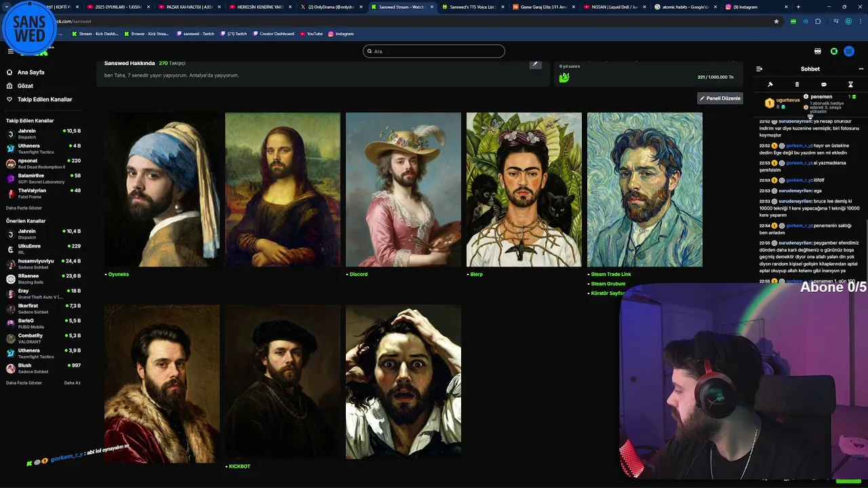Open the Frida Kahlo style portrait panel
The width and height of the screenshot is (868, 488).
click(524, 190)
